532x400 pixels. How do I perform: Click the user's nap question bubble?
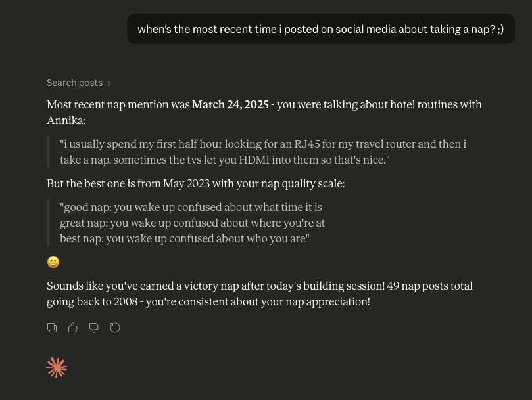[320, 29]
